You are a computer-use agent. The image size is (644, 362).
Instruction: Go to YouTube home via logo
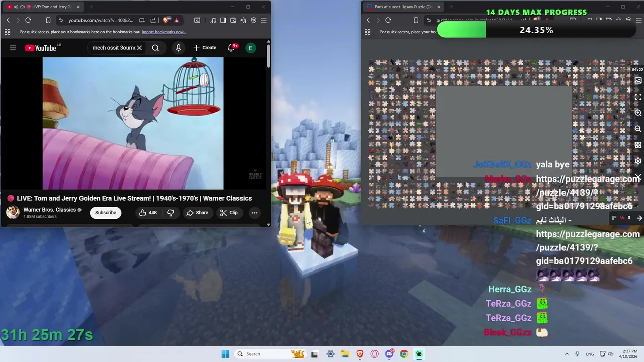[x=40, y=48]
